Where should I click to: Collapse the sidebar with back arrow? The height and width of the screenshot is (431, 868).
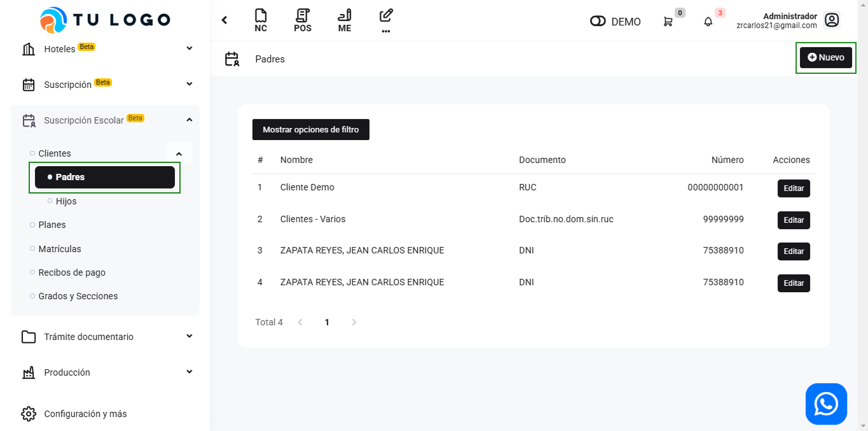coord(224,20)
